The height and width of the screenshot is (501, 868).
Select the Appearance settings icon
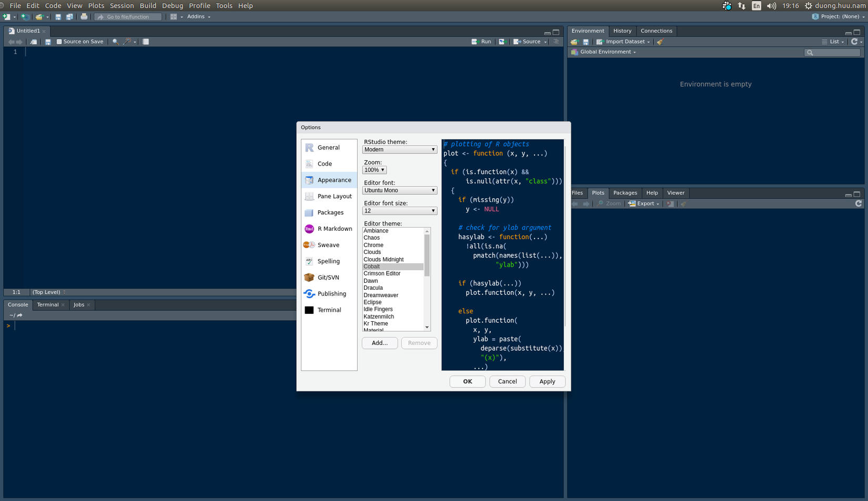coord(309,180)
